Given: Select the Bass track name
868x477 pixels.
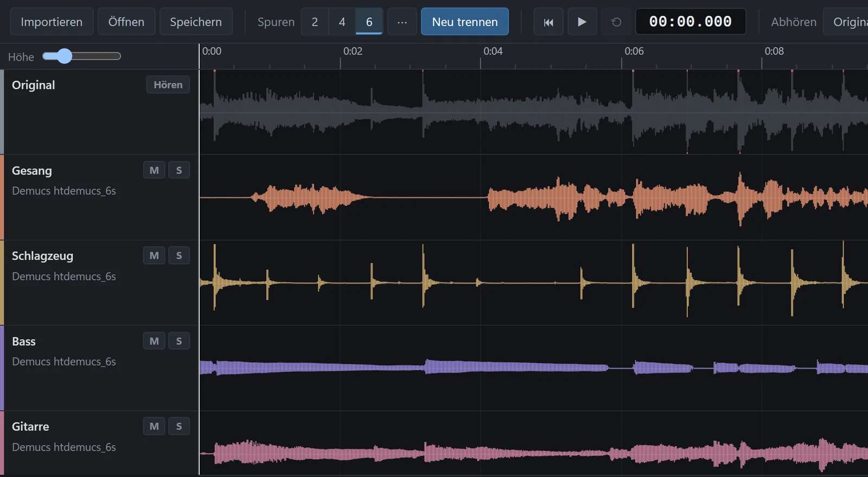Looking at the screenshot, I should [24, 341].
